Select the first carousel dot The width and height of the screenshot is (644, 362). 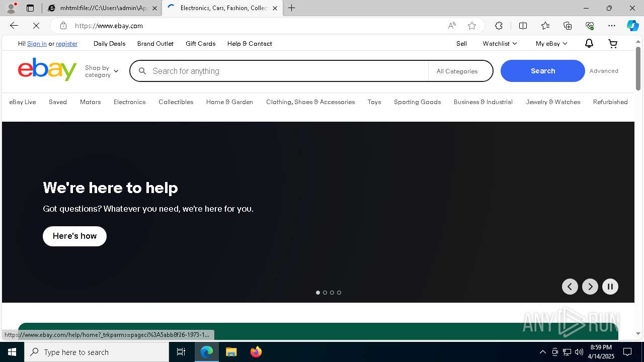318,293
